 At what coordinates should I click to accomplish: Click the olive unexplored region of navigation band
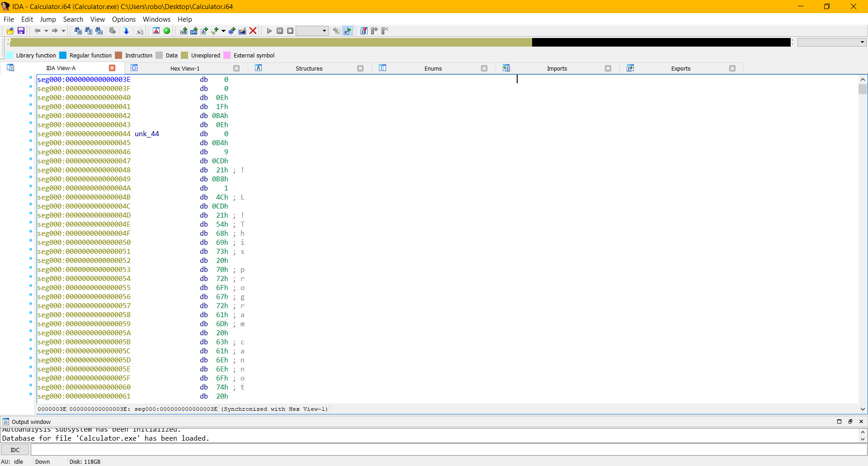tap(271, 43)
